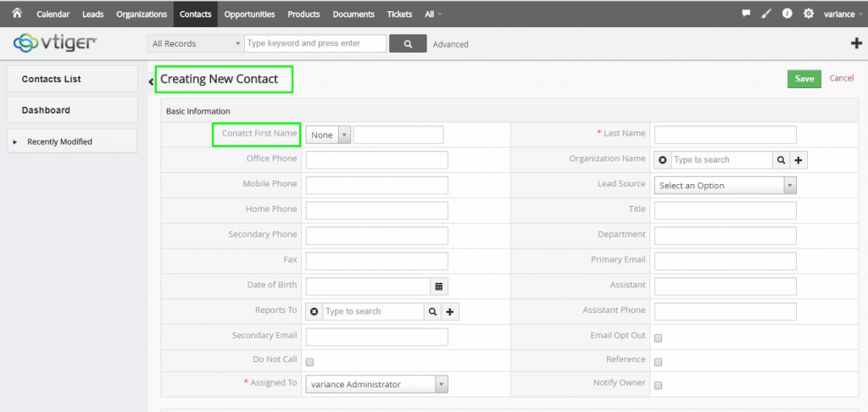This screenshot has height=412, width=868.
Task: Open the Calendar tab
Action: click(53, 14)
